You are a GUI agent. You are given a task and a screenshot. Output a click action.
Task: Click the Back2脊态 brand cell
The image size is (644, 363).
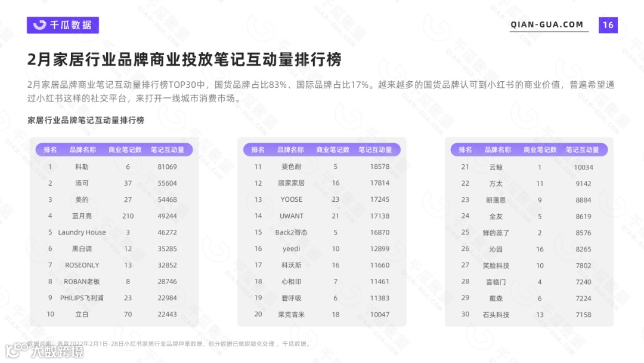click(x=291, y=232)
